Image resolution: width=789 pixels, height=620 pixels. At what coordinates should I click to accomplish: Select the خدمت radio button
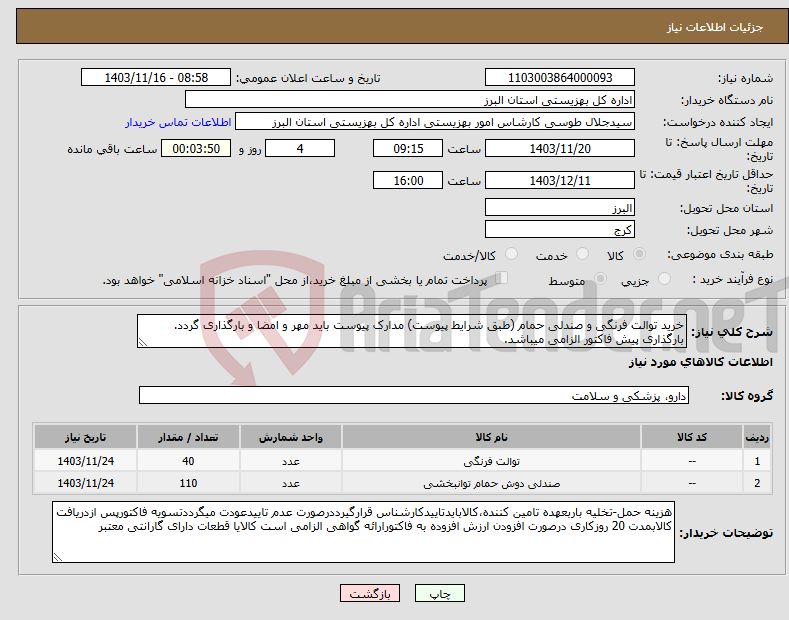click(x=582, y=254)
